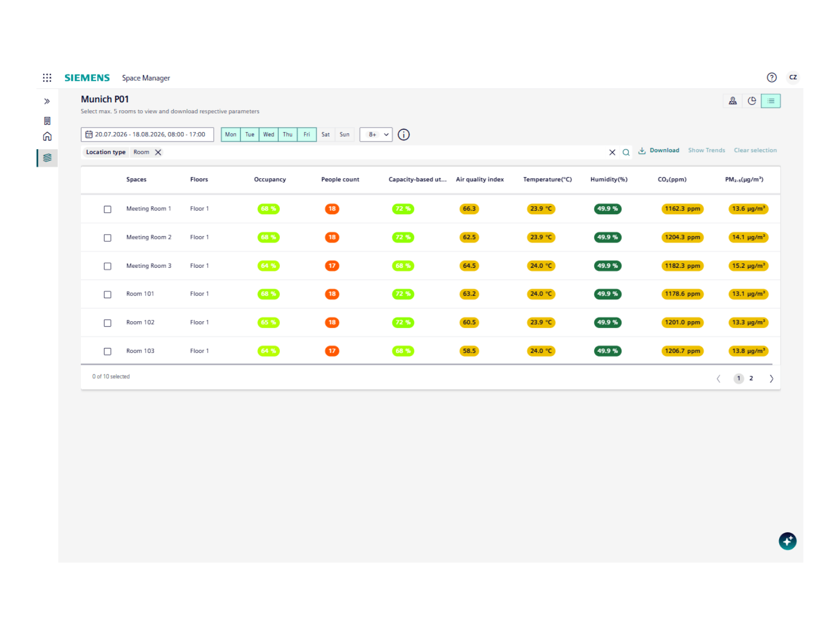Open the help question mark icon
Screen dimensions: 840x630
[771, 78]
